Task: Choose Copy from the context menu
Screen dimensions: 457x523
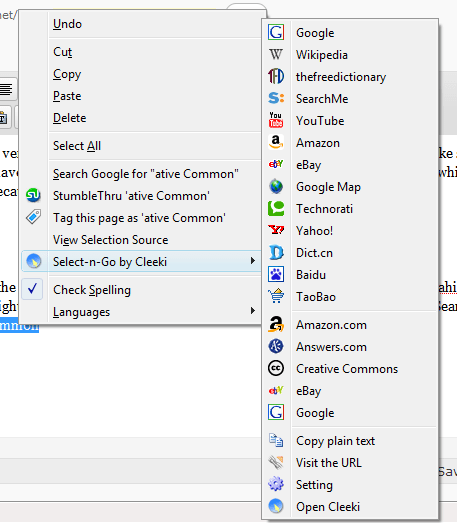Action: (67, 74)
